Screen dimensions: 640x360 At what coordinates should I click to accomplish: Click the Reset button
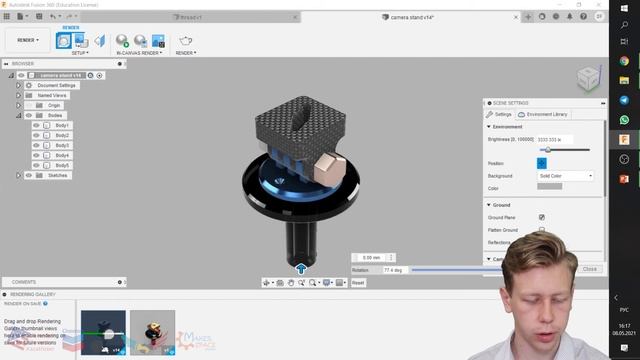pos(358,282)
